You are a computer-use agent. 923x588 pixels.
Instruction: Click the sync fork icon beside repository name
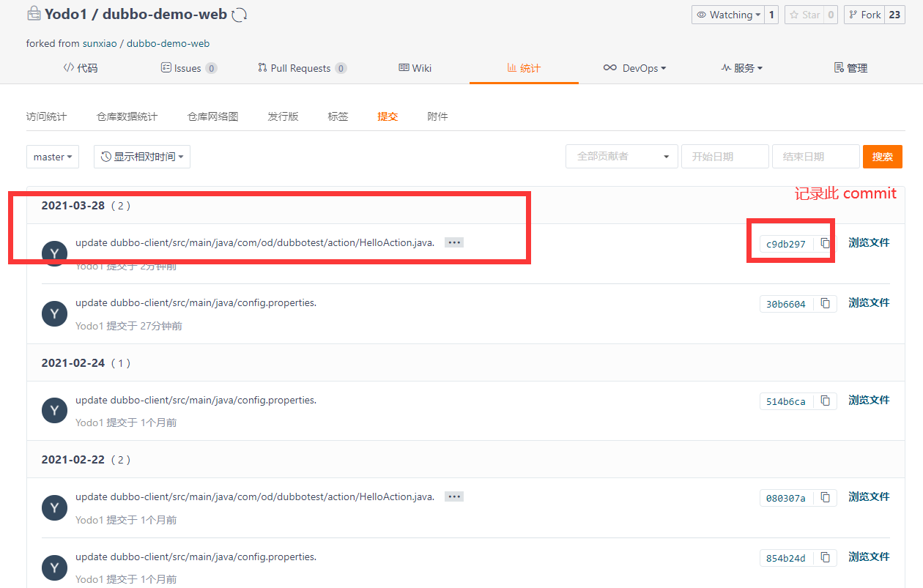[x=239, y=15]
